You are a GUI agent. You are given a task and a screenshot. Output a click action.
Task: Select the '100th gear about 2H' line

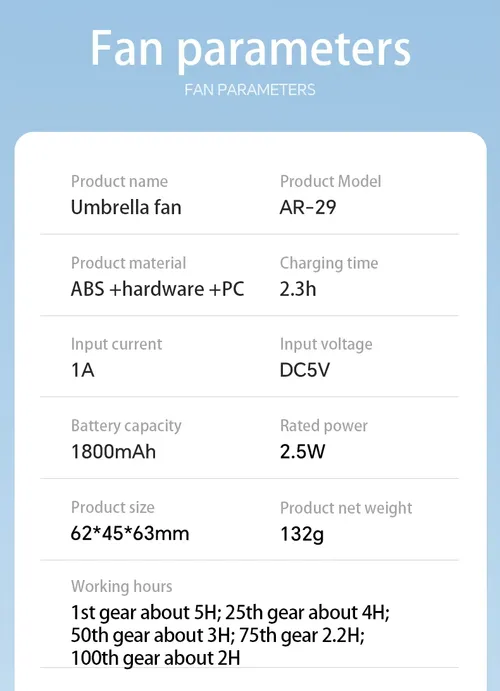(x=156, y=658)
